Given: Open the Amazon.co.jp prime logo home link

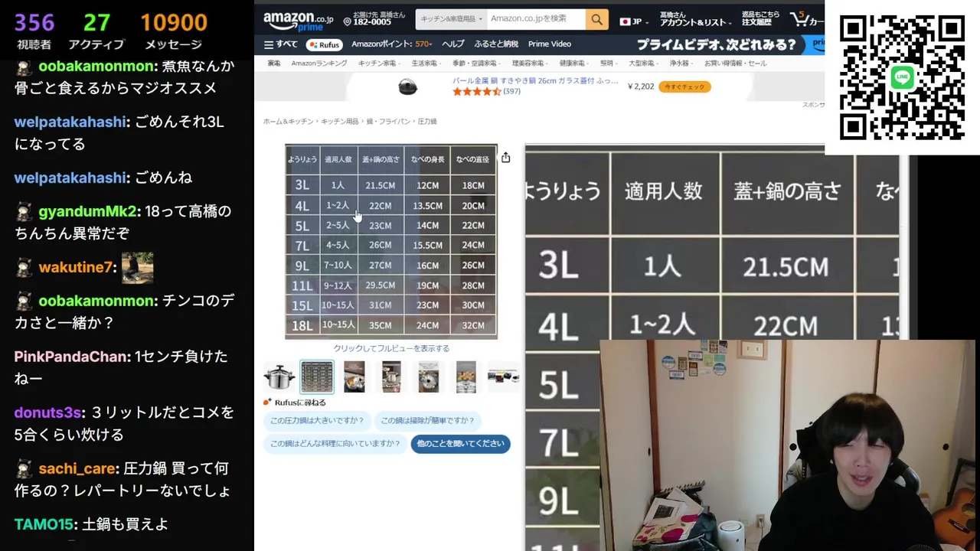Looking at the screenshot, I should (x=298, y=21).
